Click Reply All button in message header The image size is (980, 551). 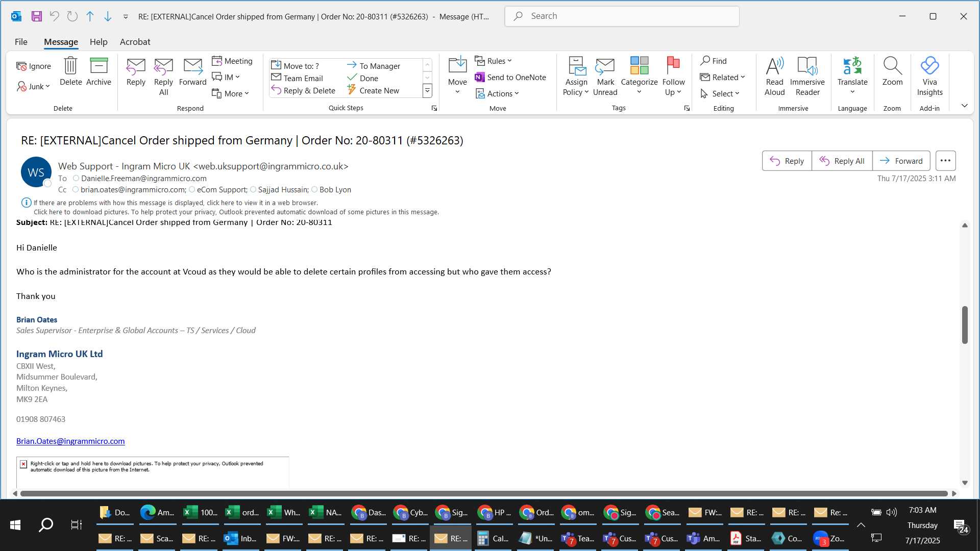pos(842,161)
